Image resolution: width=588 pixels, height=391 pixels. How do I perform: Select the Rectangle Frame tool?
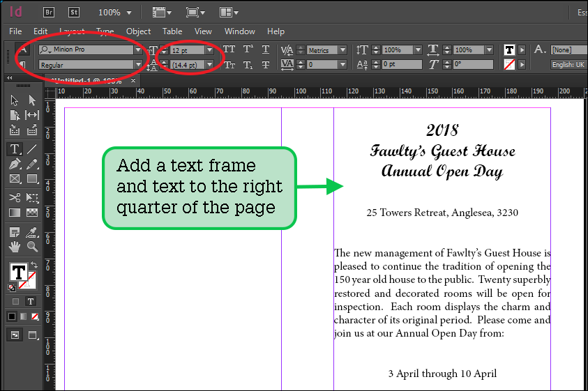[14, 179]
